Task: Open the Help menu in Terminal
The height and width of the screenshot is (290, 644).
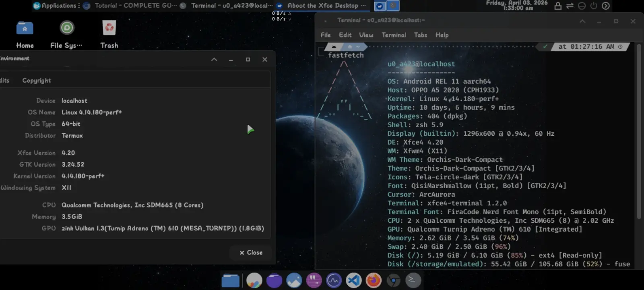Action: tap(442, 35)
